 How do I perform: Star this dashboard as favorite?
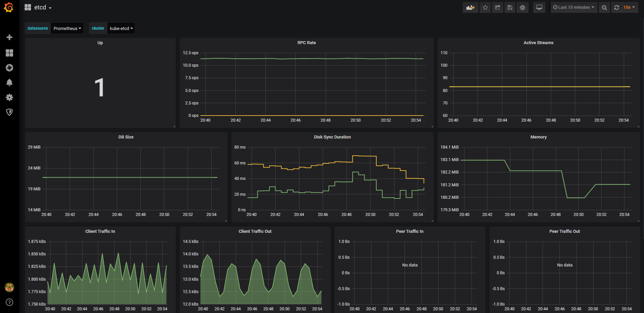485,7
